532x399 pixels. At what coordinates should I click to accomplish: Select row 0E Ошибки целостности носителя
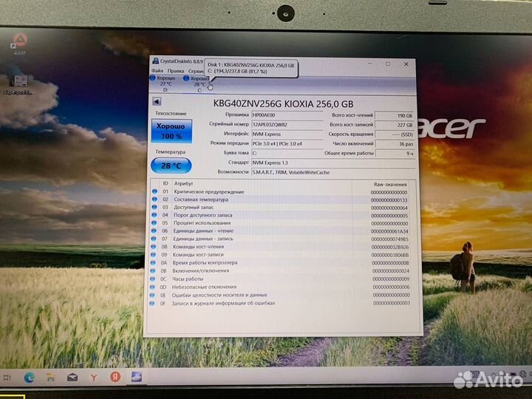click(280, 295)
